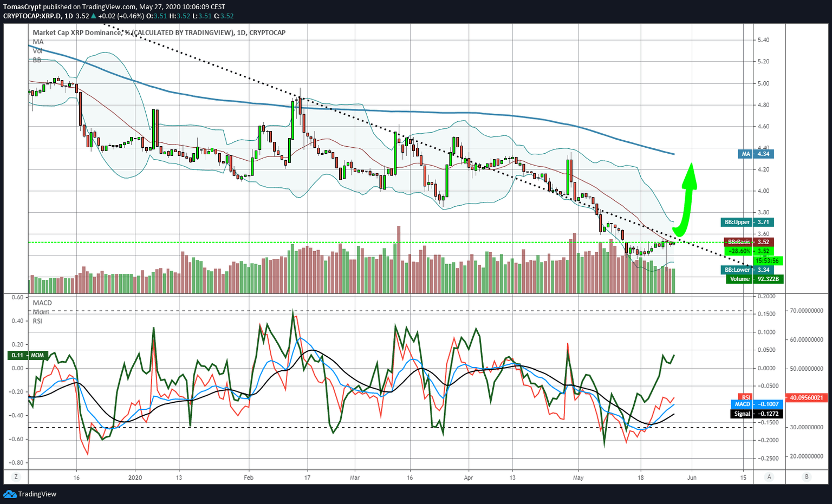Click the A auto-scale button
Screen dimensions: 832x504
coord(769,477)
